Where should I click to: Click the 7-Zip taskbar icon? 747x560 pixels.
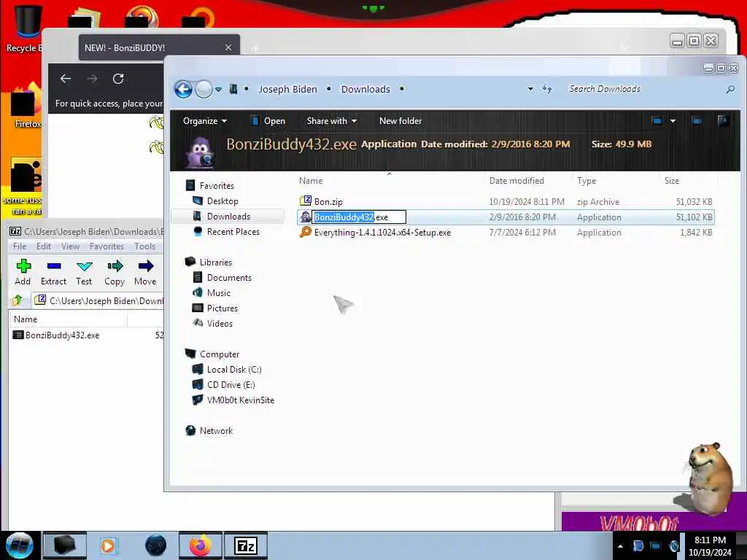[x=246, y=545]
